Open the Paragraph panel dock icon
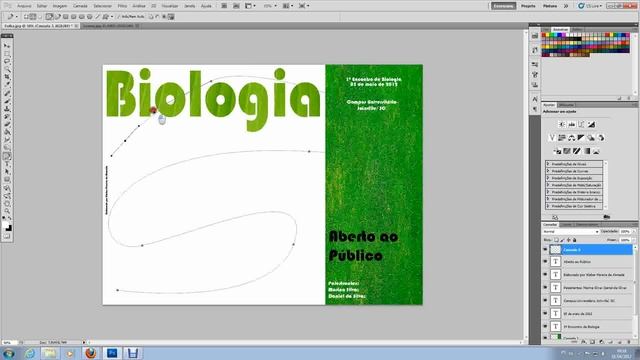The width and height of the screenshot is (640, 360). tap(535, 109)
